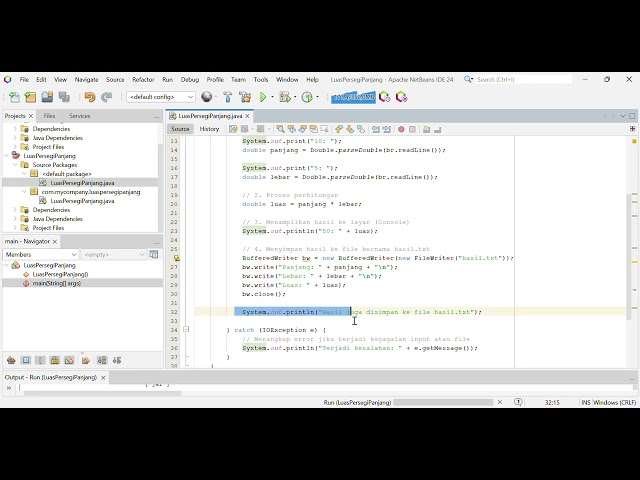This screenshot has height=480, width=640.
Task: Click the Shift Line Right icon
Action: click(387, 129)
